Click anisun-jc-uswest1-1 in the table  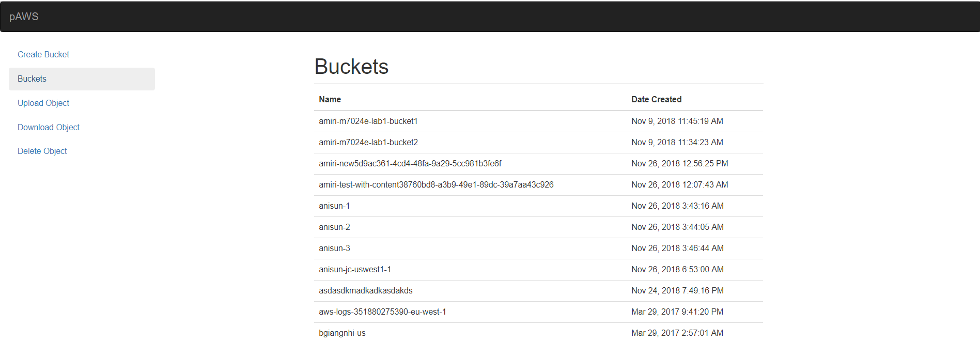pos(355,269)
